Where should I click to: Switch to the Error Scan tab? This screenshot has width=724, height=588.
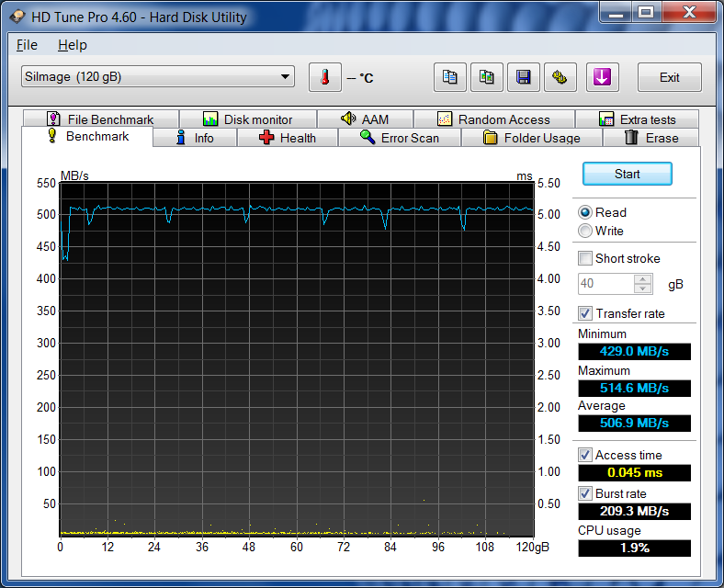[400, 138]
